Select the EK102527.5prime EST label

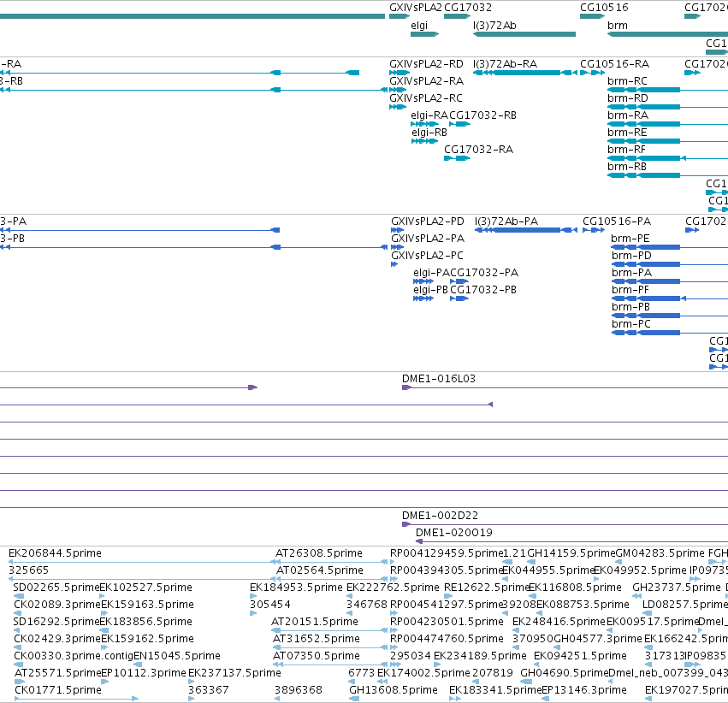coord(146,588)
